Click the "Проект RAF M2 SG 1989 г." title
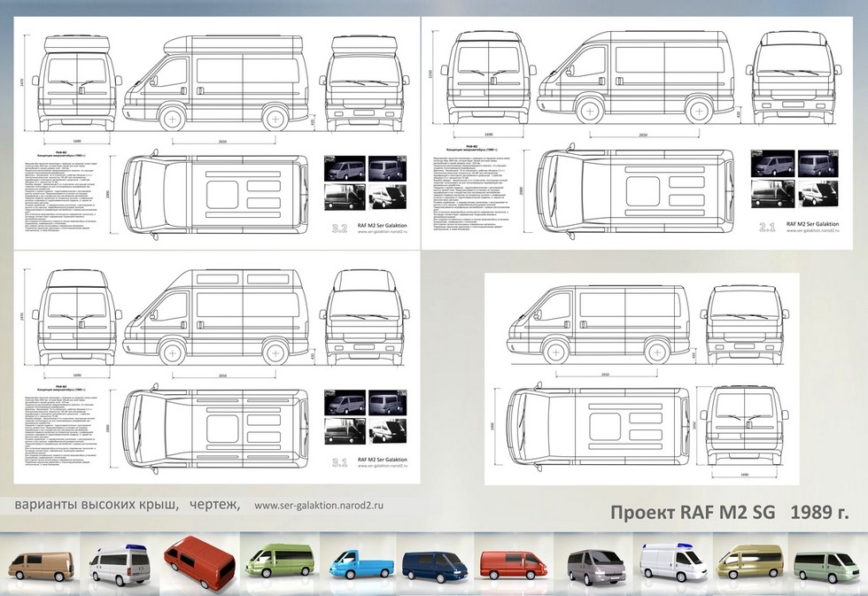868x596 pixels. (730, 513)
